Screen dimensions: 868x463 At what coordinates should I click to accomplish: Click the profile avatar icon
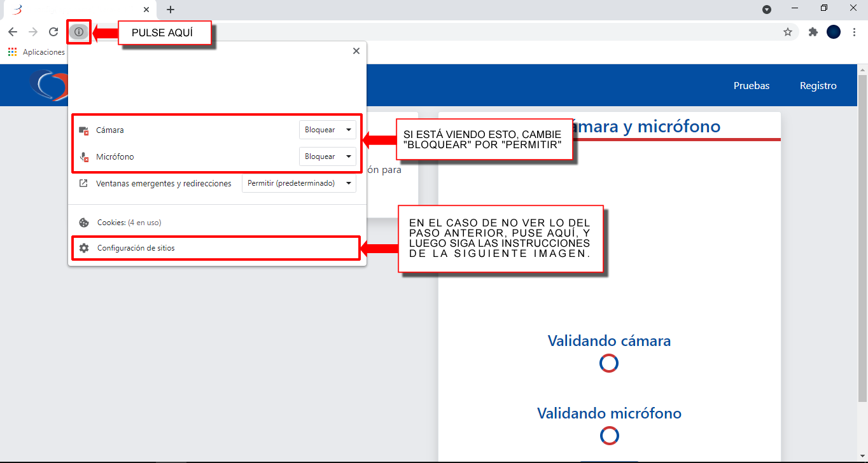tap(834, 32)
